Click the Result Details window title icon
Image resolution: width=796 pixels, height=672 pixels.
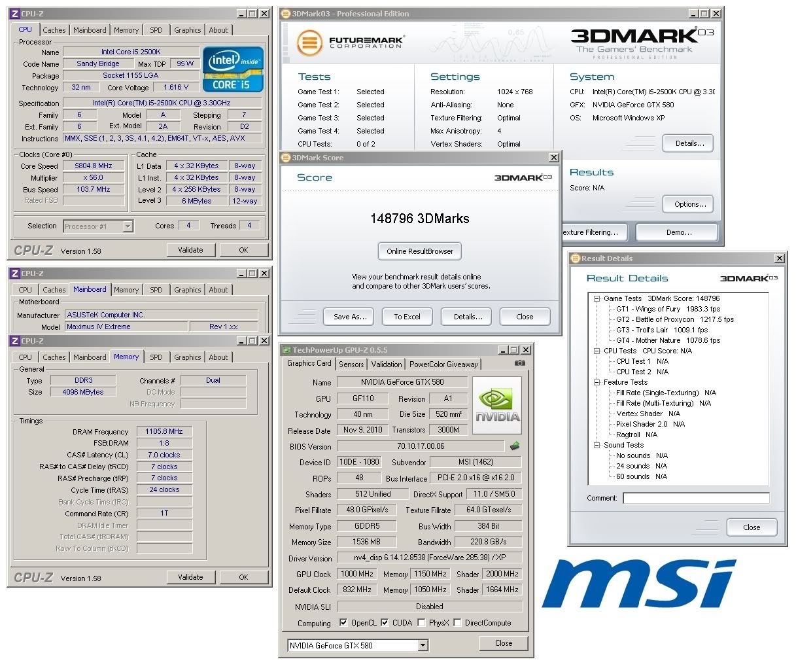[576, 258]
